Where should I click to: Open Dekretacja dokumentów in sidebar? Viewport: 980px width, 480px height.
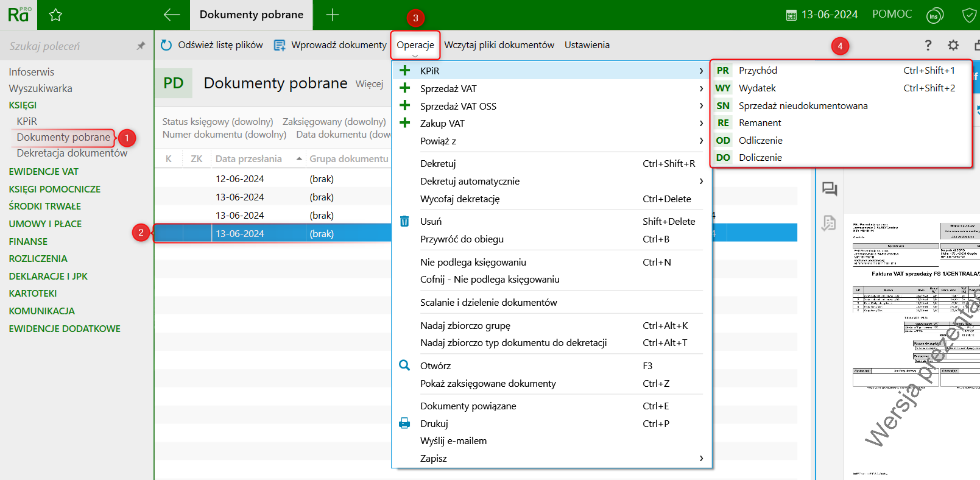(72, 153)
